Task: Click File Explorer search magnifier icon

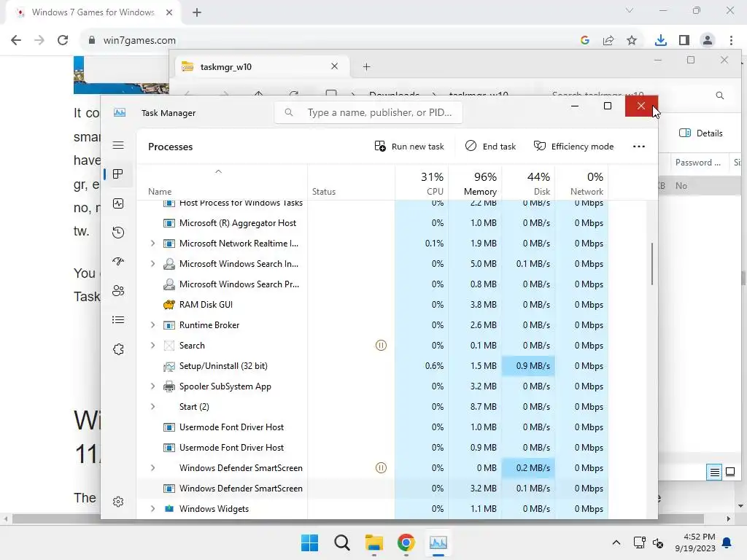Action: pos(720,96)
